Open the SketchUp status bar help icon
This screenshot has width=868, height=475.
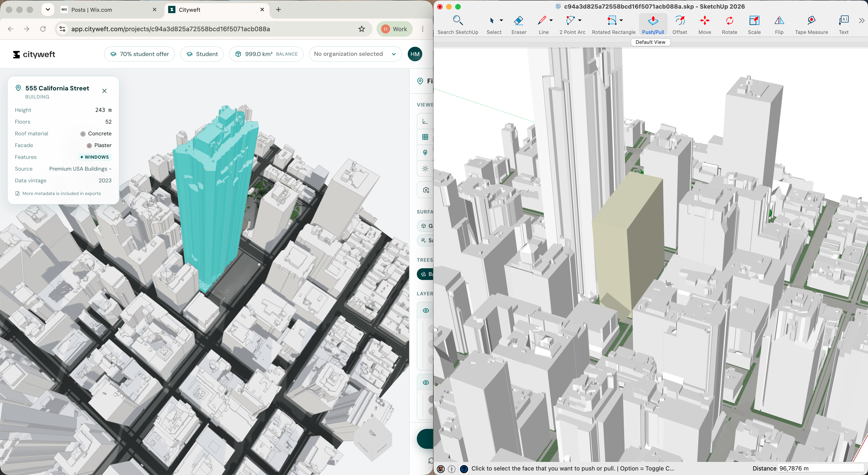pyautogui.click(x=464, y=469)
